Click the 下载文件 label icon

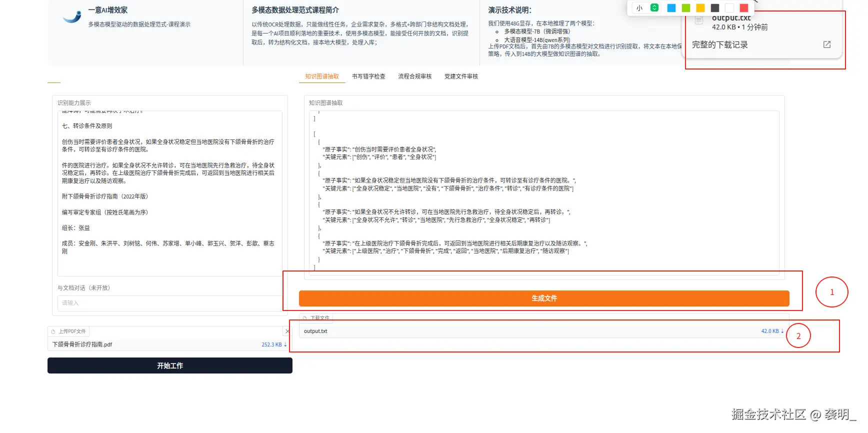tap(305, 318)
